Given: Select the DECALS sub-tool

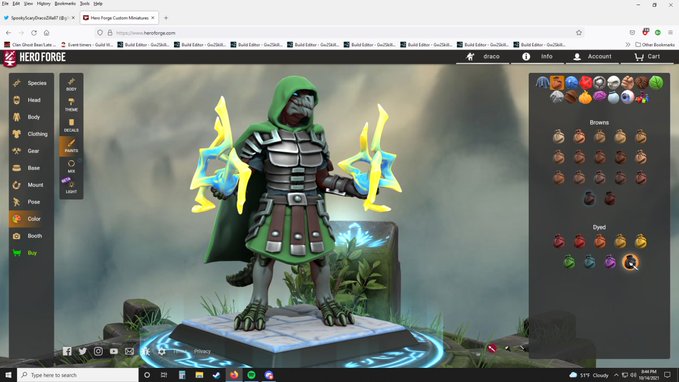Looking at the screenshot, I should click(71, 125).
